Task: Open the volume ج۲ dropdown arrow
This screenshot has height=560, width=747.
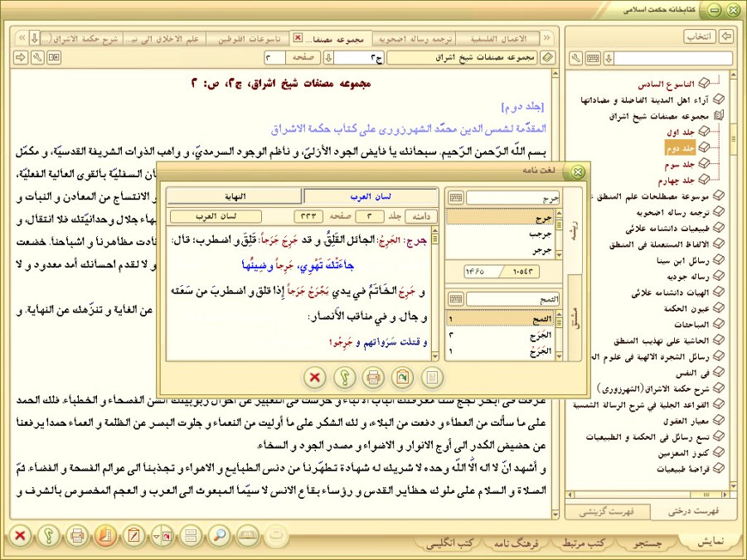Action: pos(328,58)
